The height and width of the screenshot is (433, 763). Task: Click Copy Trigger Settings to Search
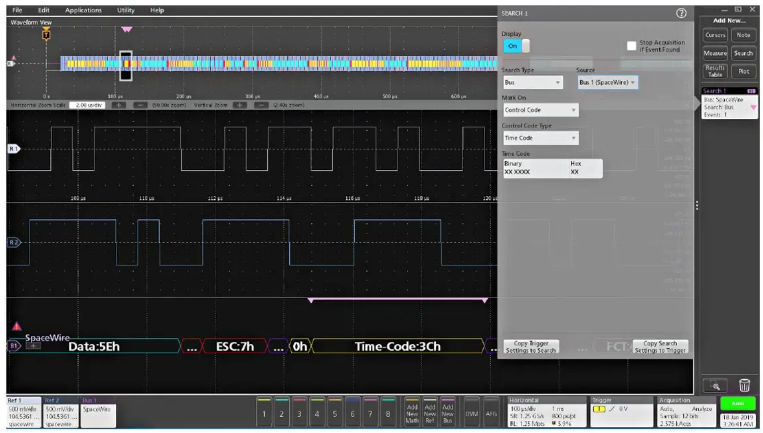point(531,347)
